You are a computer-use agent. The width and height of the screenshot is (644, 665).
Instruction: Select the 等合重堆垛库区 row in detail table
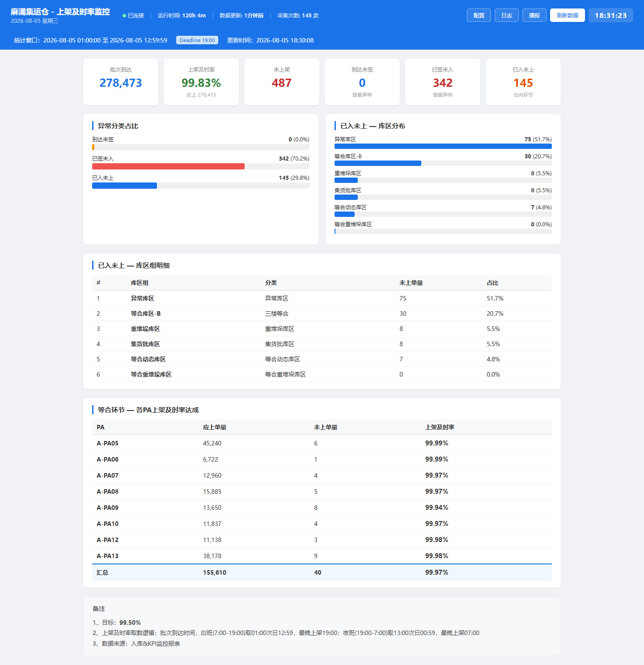322,374
